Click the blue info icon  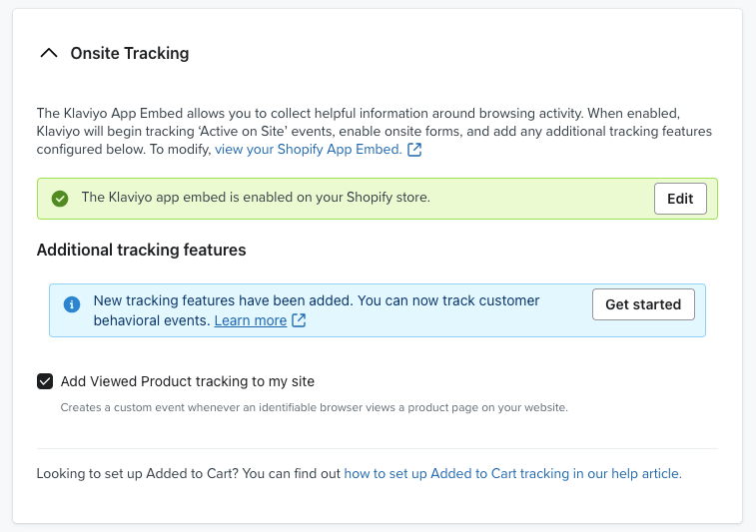[72, 303]
